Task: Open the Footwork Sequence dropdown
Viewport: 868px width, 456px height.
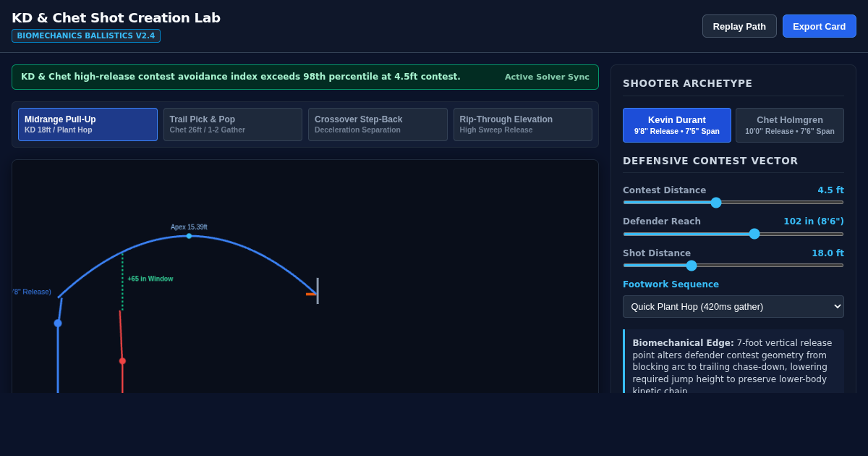Action: 733,306
